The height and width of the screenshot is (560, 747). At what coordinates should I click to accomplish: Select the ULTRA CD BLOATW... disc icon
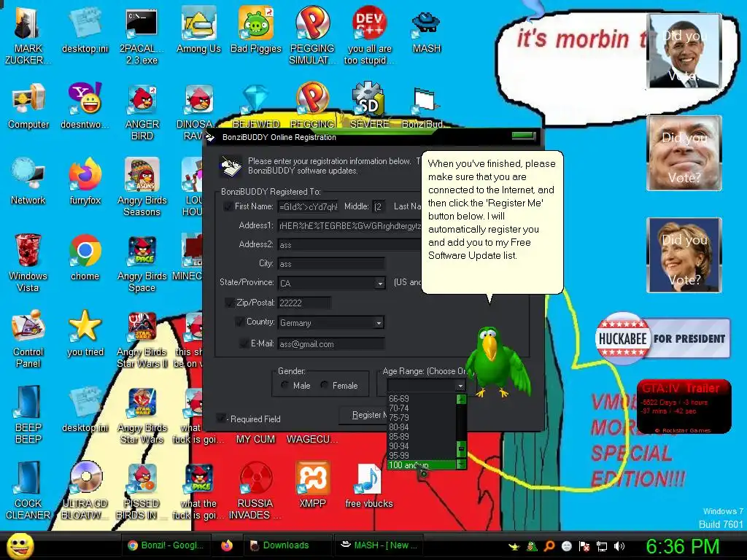coord(85,490)
